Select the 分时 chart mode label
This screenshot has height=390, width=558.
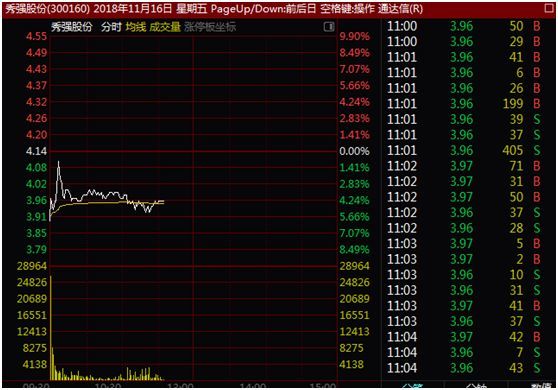tap(111, 27)
